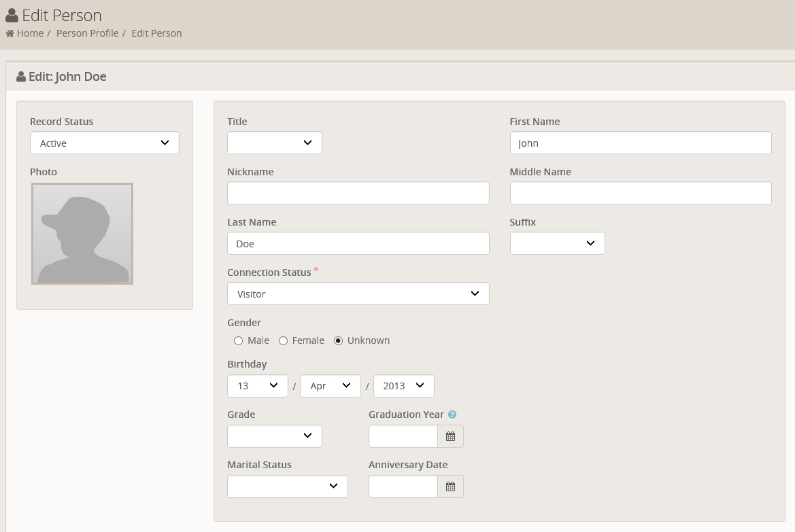Go to Person Profile breadcrumb link

pyautogui.click(x=87, y=33)
